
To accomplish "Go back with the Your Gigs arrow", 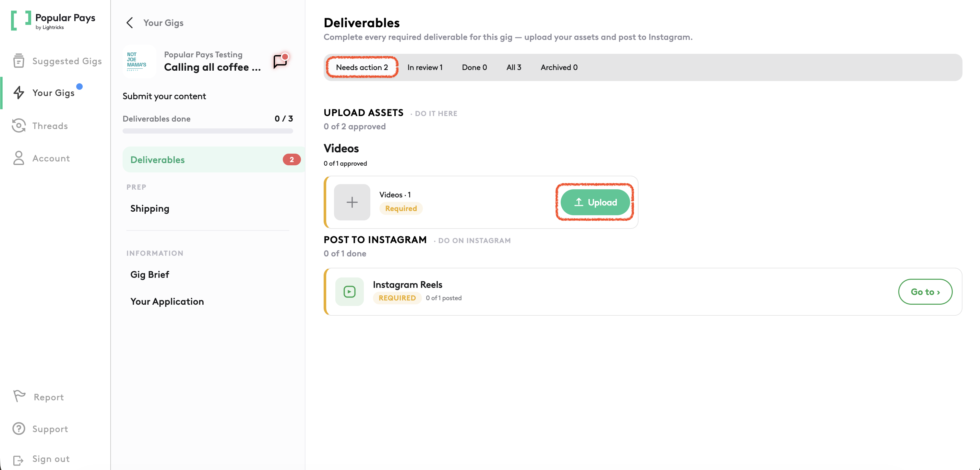I will 130,23.
